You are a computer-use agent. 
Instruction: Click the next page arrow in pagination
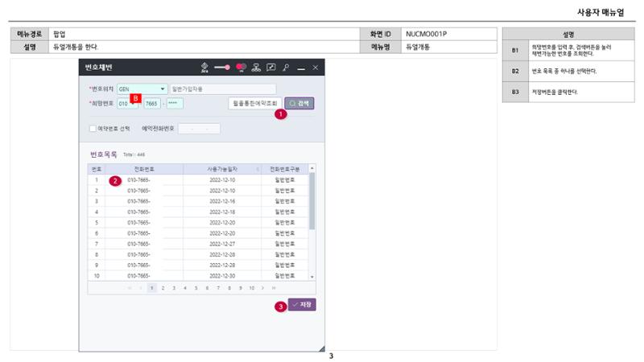tap(263, 288)
